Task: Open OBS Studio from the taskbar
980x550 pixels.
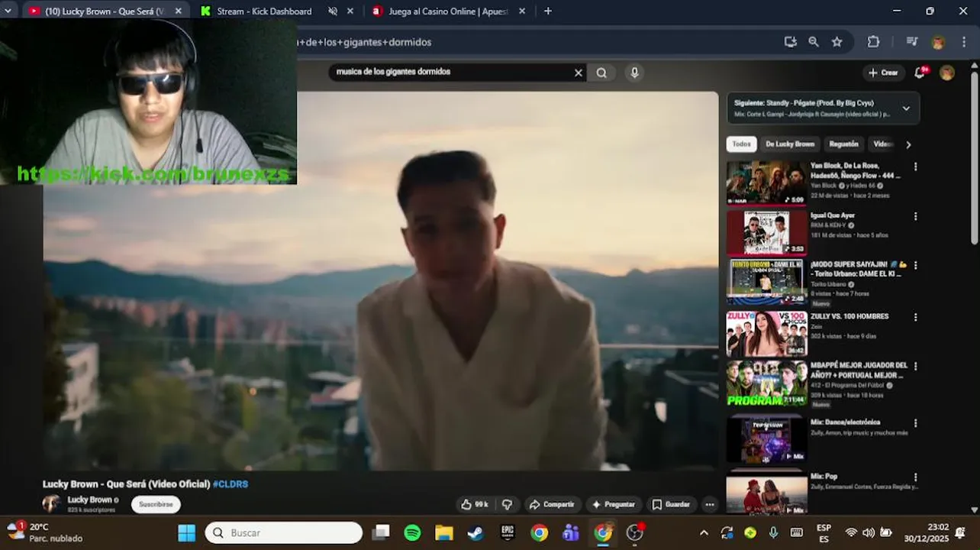Action: click(634, 532)
